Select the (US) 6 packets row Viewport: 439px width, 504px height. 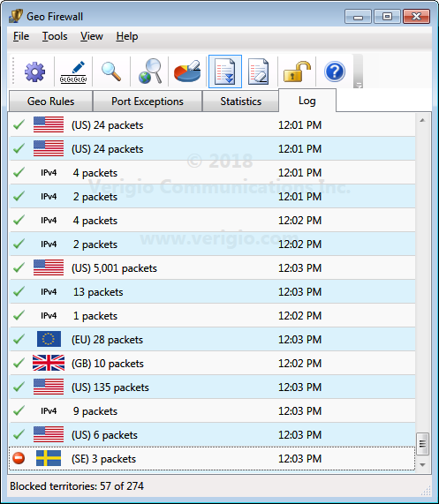(212, 434)
